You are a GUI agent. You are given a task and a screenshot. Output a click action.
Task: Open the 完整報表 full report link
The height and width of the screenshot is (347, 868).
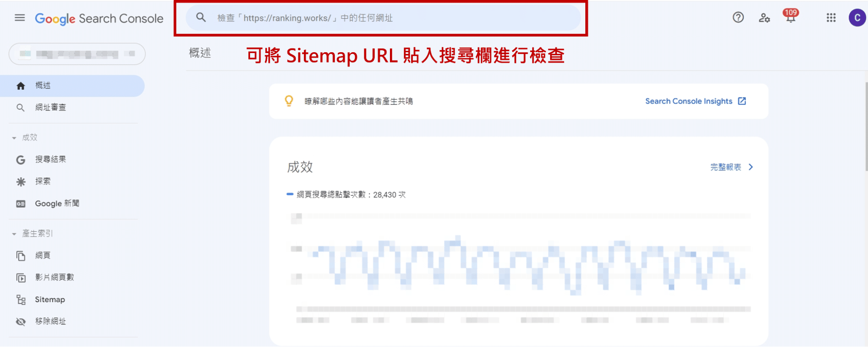pos(731,167)
